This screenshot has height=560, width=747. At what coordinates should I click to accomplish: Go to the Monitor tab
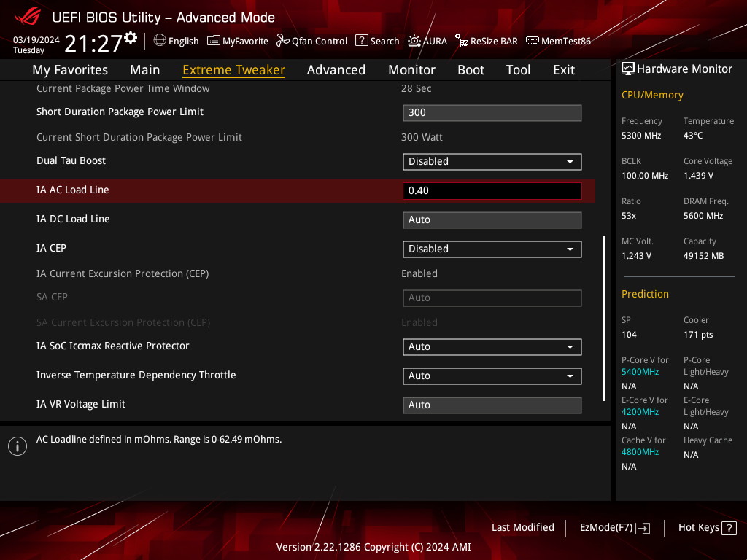(411, 70)
